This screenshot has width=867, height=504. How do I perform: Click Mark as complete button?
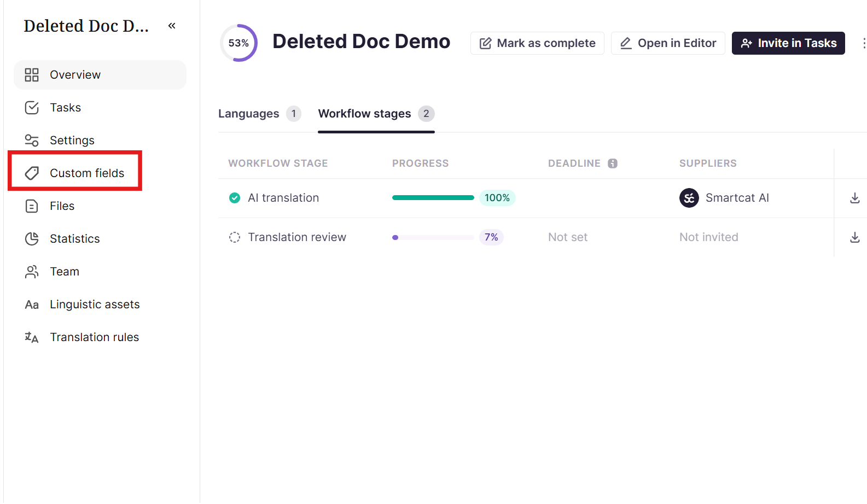click(537, 43)
